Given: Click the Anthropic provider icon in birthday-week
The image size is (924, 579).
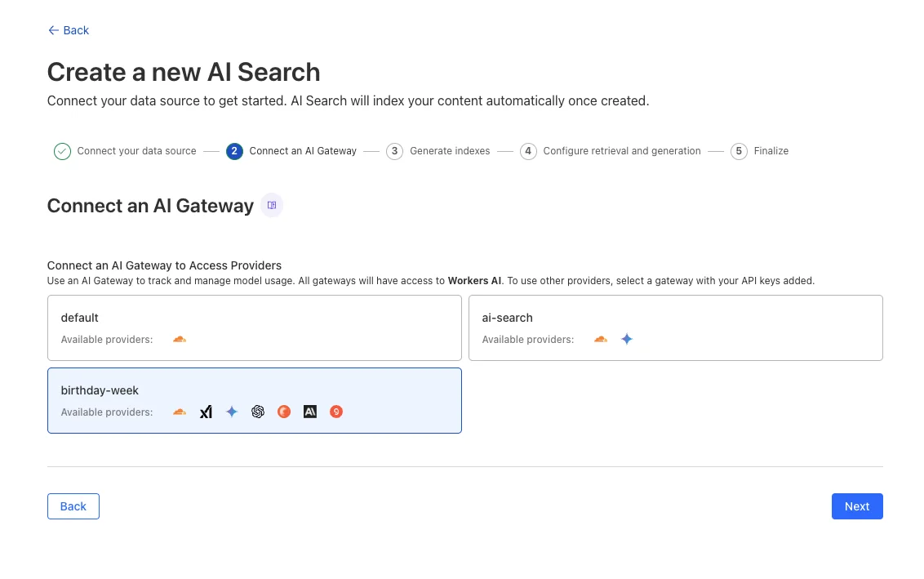Looking at the screenshot, I should point(310,412).
